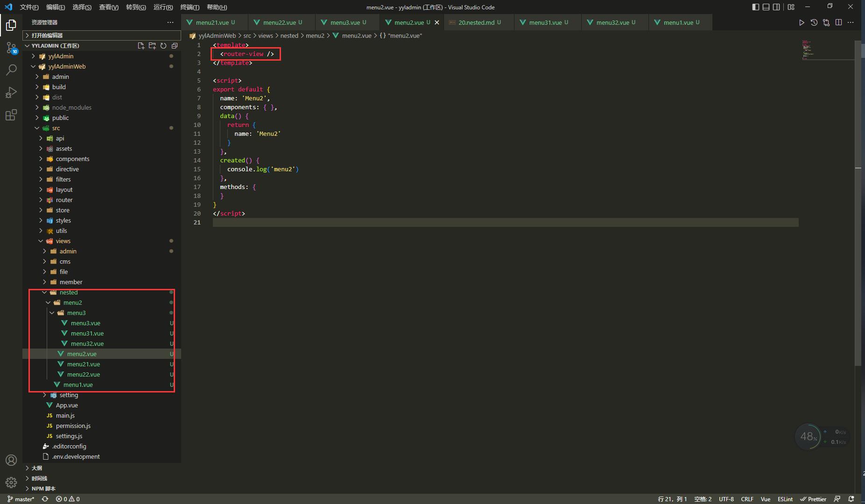Open the 终端(T) menu
The width and height of the screenshot is (865, 504).
(190, 7)
